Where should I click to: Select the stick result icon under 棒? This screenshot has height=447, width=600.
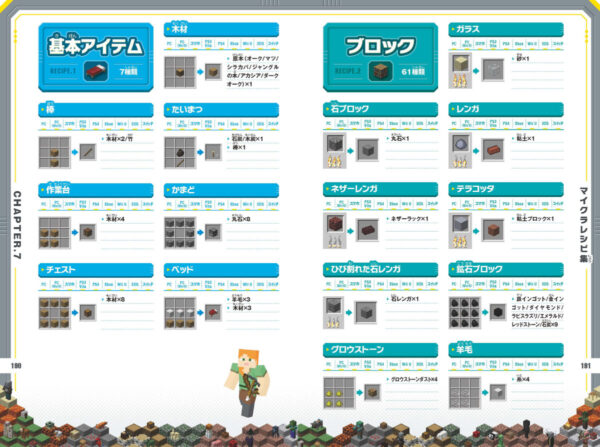(x=88, y=152)
